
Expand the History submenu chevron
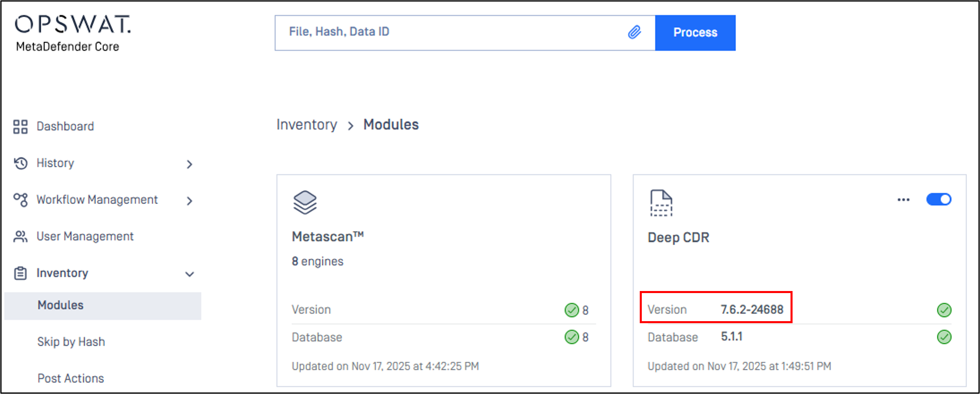[189, 164]
